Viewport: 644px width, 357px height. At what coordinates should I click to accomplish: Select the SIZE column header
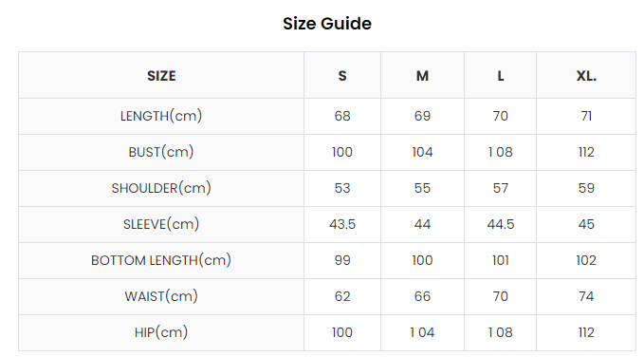[161, 76]
